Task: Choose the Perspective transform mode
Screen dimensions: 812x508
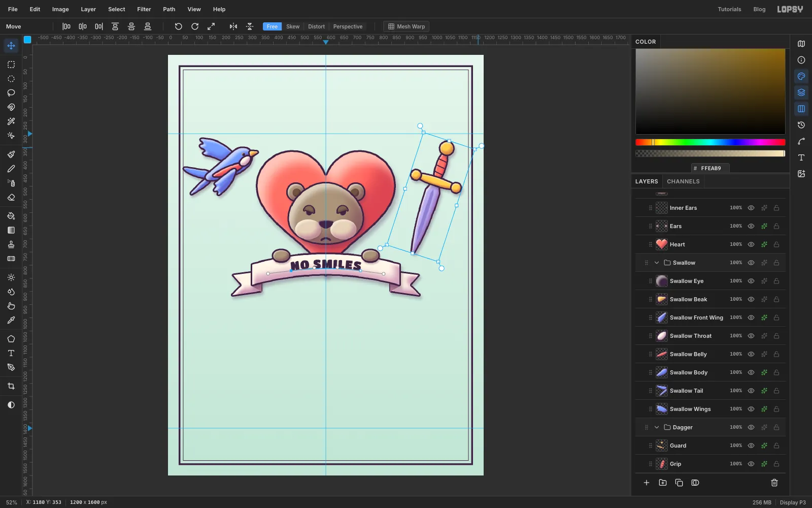Action: point(348,26)
